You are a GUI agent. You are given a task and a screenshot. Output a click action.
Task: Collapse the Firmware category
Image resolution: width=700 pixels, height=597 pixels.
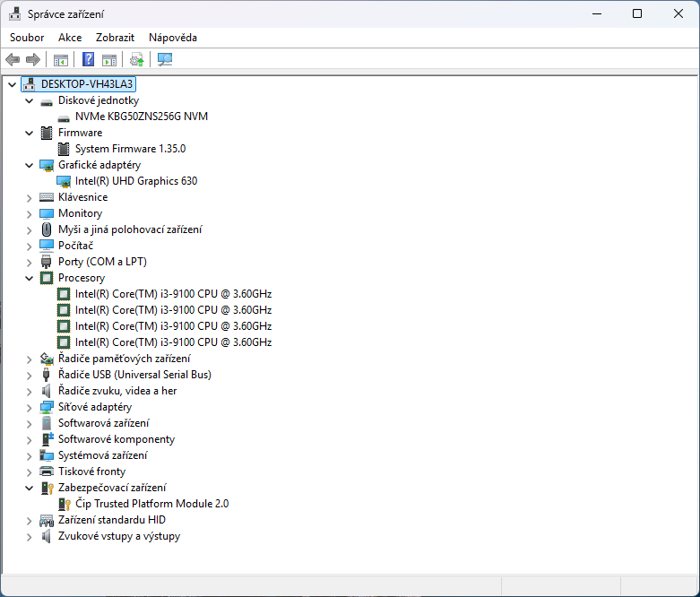tap(29, 133)
